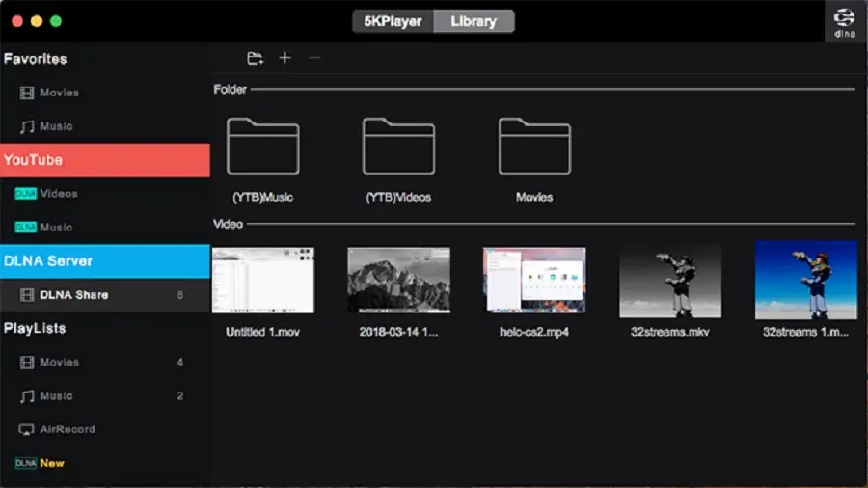868x488 pixels.
Task: Click the plus add file icon
Action: pos(285,58)
